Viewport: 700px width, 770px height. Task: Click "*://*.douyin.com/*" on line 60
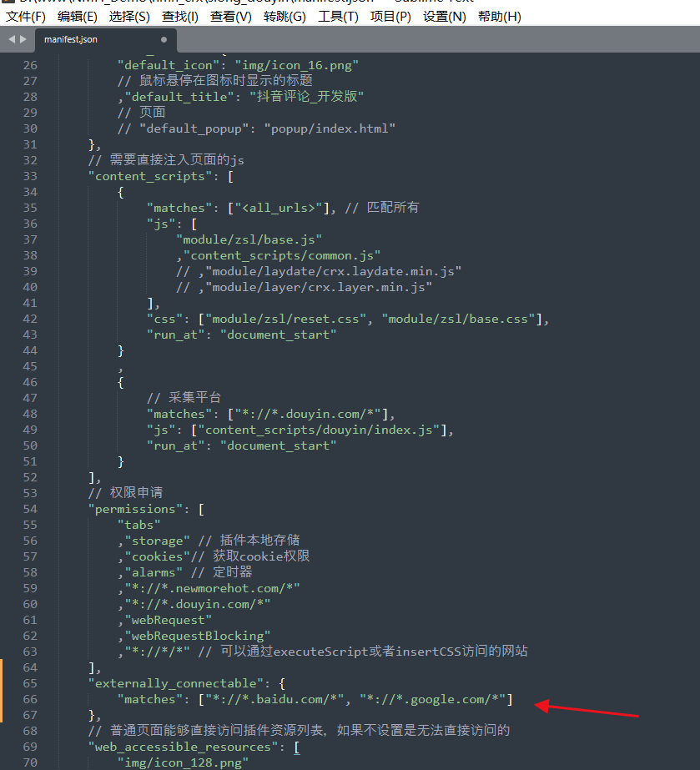(198, 605)
